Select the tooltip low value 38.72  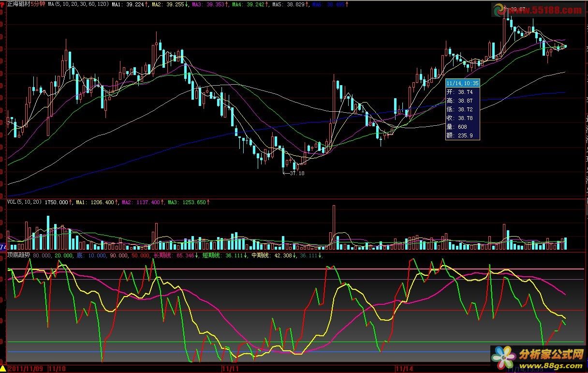[x=466, y=109]
